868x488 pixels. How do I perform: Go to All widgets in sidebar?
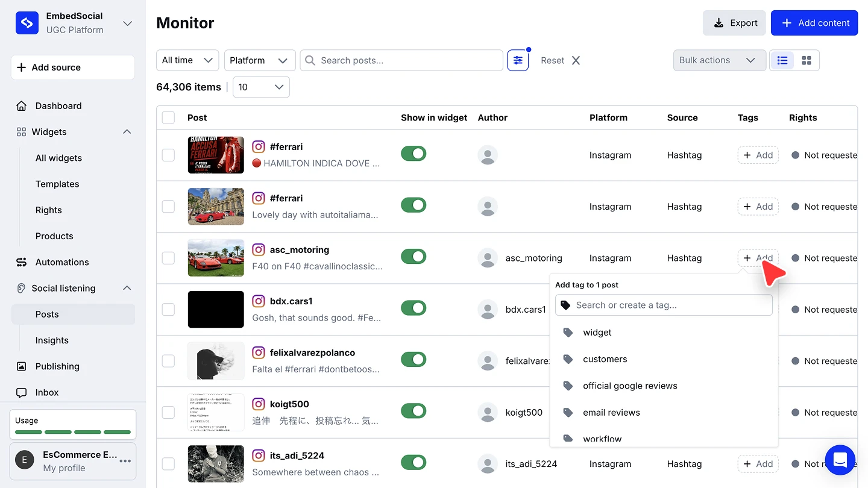(58, 158)
